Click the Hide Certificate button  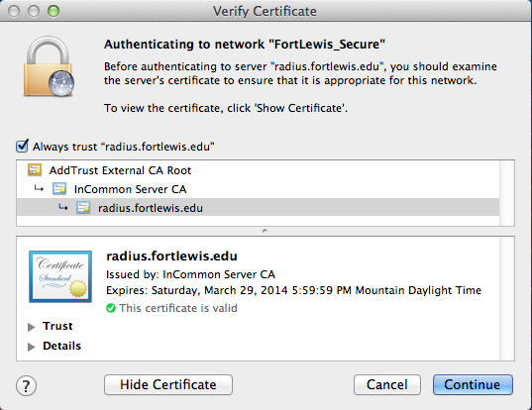coord(168,384)
